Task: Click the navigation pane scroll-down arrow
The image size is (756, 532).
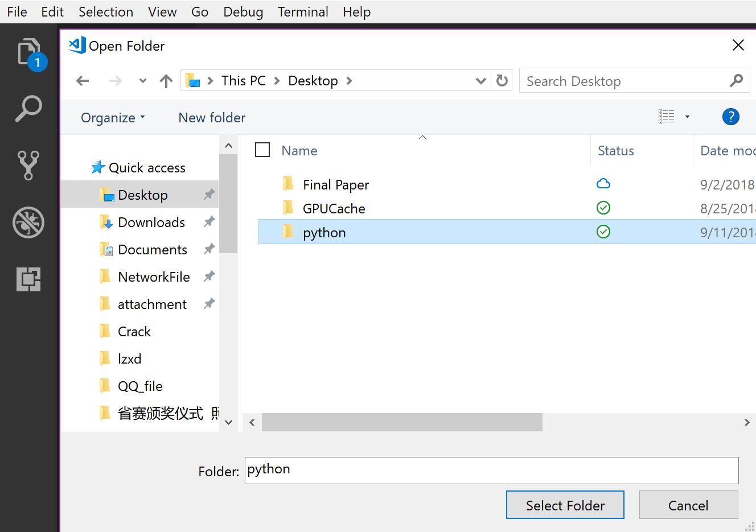Action: pyautogui.click(x=228, y=422)
